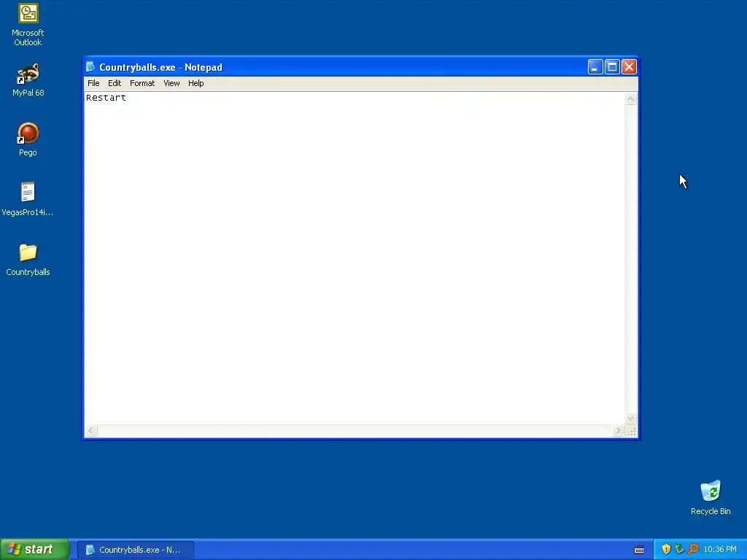Image resolution: width=747 pixels, height=560 pixels.
Task: Open the Start menu
Action: [35, 549]
